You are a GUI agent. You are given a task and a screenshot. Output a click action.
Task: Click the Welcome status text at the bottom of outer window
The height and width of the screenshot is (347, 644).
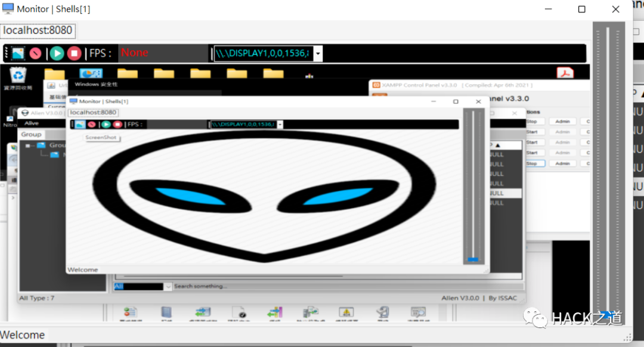pos(23,335)
